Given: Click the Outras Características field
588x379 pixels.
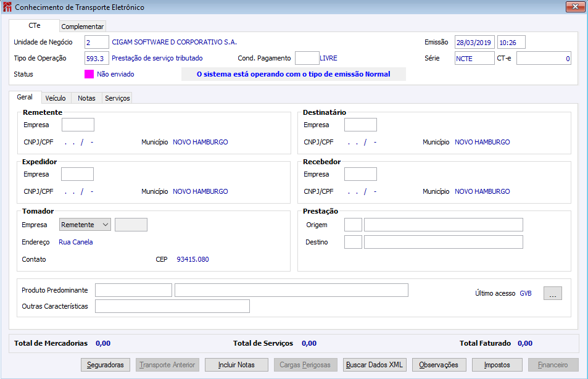Looking at the screenshot, I should point(173,306).
